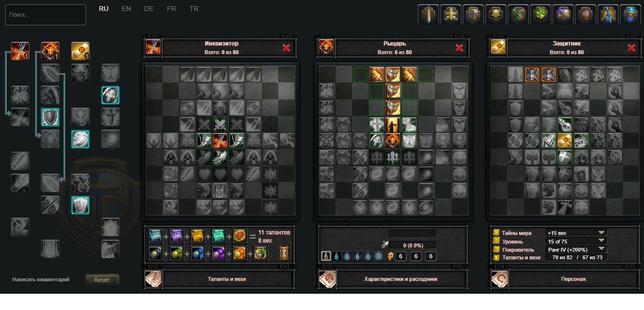
Task: Expand the Покровитель Ранг IV dropdown
Action: [576, 249]
